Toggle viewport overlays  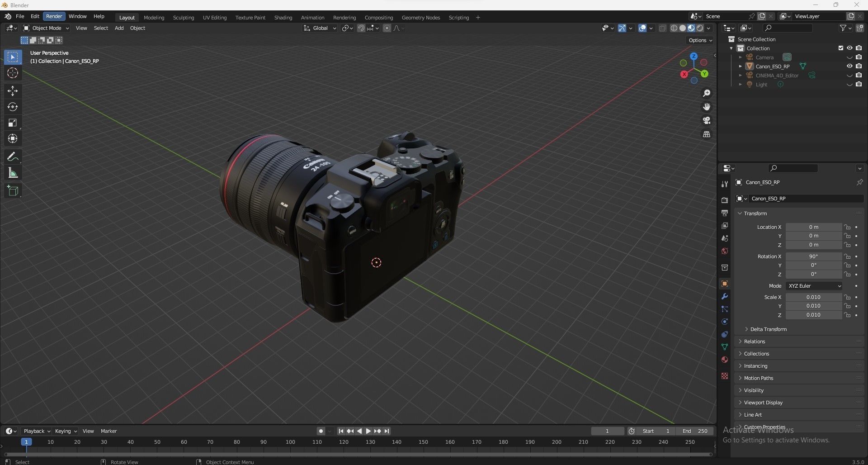pos(642,28)
